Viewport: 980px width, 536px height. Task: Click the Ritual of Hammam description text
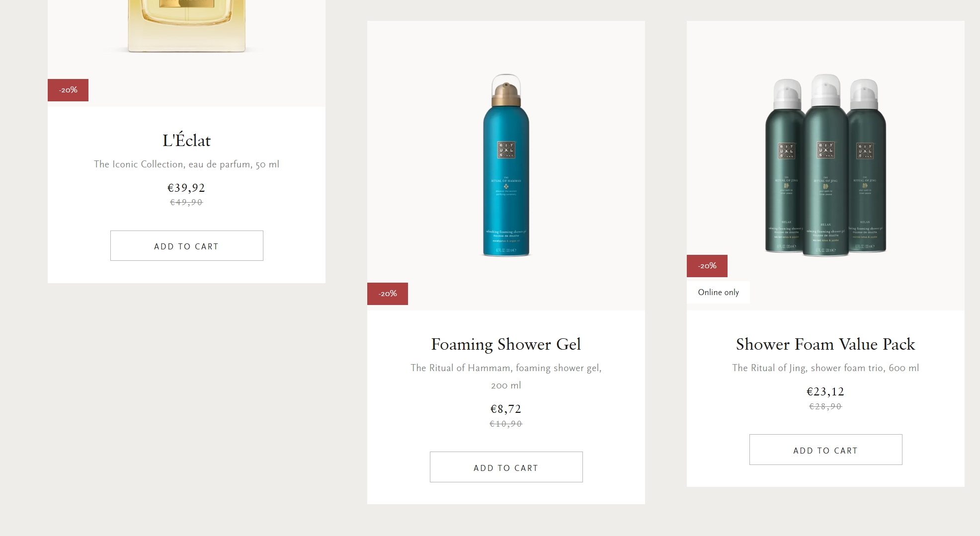pos(506,368)
